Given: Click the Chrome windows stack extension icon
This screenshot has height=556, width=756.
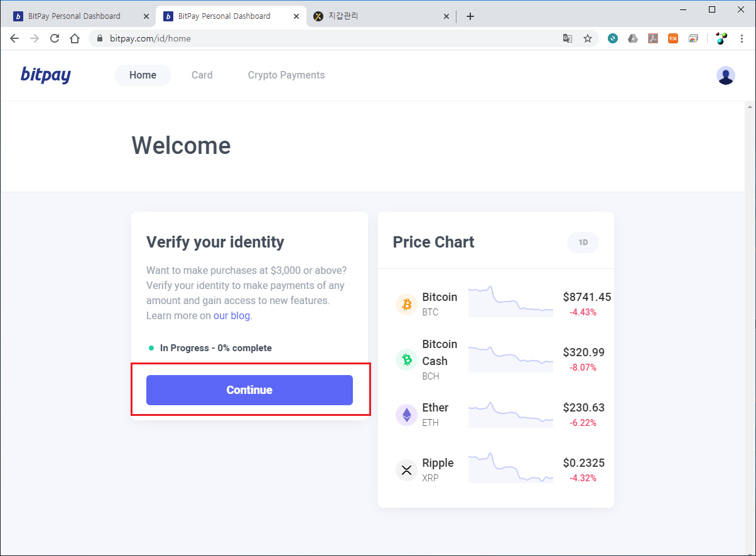Looking at the screenshot, I should (693, 38).
